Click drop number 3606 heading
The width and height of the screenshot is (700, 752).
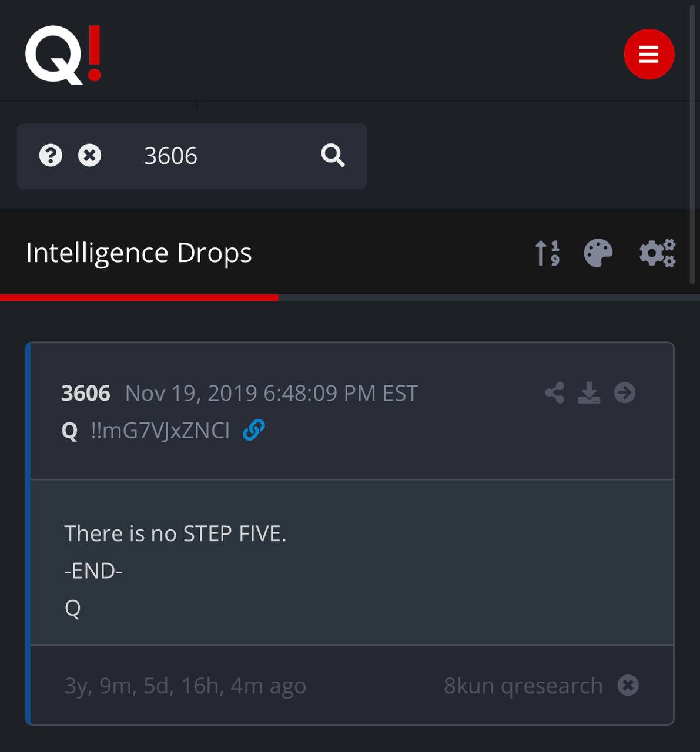[86, 393]
